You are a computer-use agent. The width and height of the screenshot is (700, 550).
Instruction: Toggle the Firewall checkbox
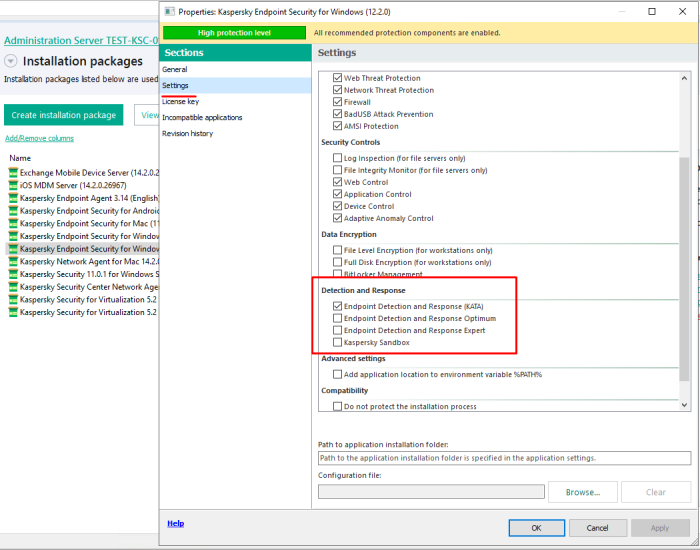coord(338,102)
